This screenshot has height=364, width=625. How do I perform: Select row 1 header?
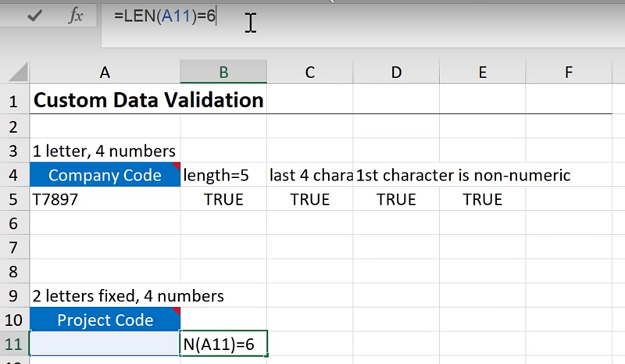(13, 102)
